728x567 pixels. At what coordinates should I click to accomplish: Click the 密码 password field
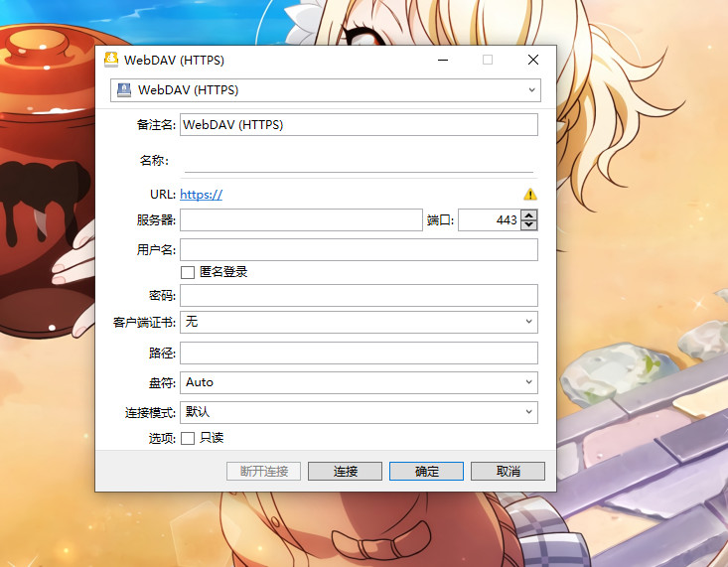coord(359,295)
